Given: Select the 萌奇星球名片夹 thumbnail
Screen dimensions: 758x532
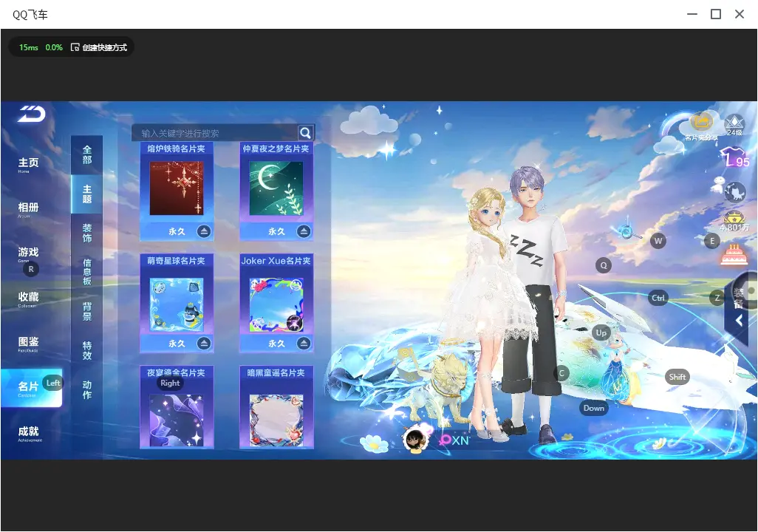Looking at the screenshot, I should [177, 304].
